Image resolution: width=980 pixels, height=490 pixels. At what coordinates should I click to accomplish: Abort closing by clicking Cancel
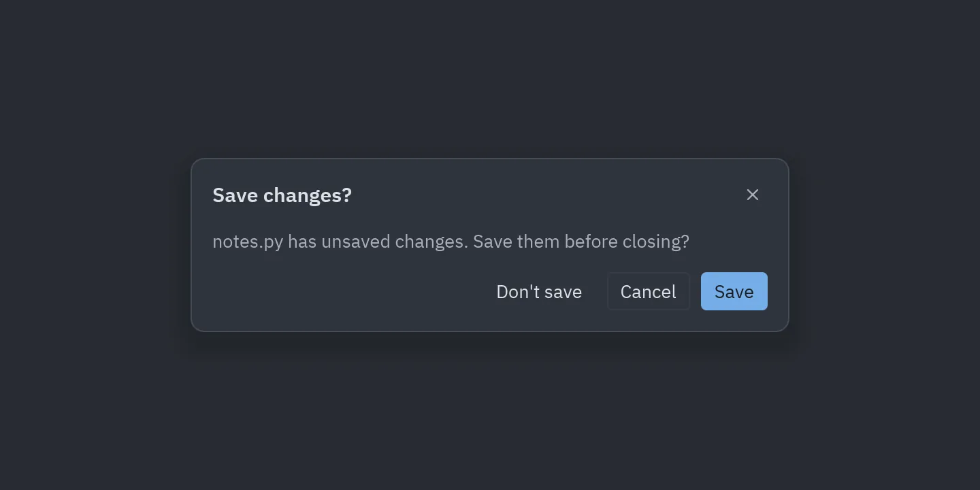click(649, 291)
